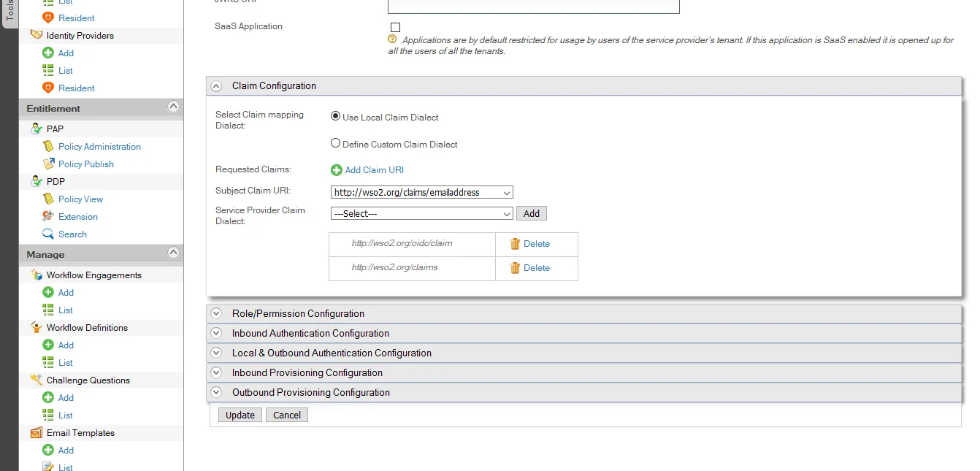
Task: Click the Policy Administration scroll icon
Action: (48, 146)
